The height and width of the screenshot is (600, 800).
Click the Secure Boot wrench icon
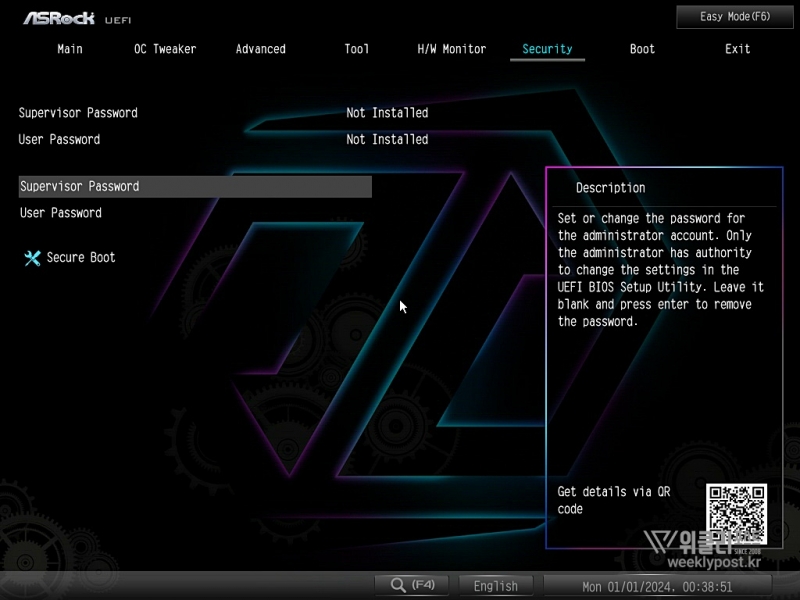32,258
